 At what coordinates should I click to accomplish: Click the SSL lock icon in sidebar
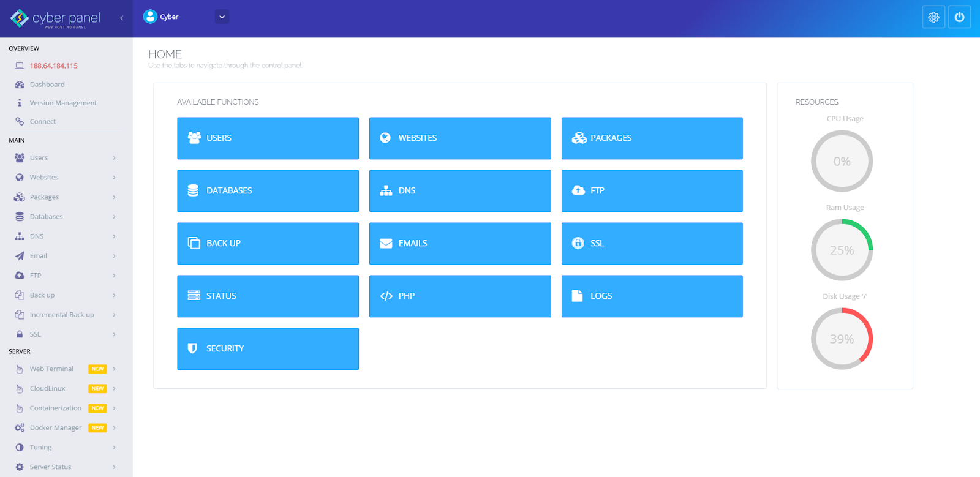pos(20,334)
